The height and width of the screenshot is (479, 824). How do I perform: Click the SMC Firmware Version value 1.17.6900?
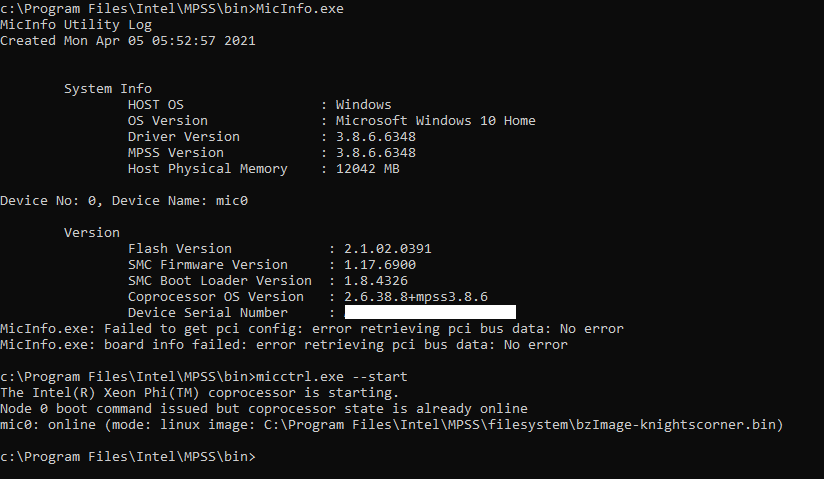(380, 265)
